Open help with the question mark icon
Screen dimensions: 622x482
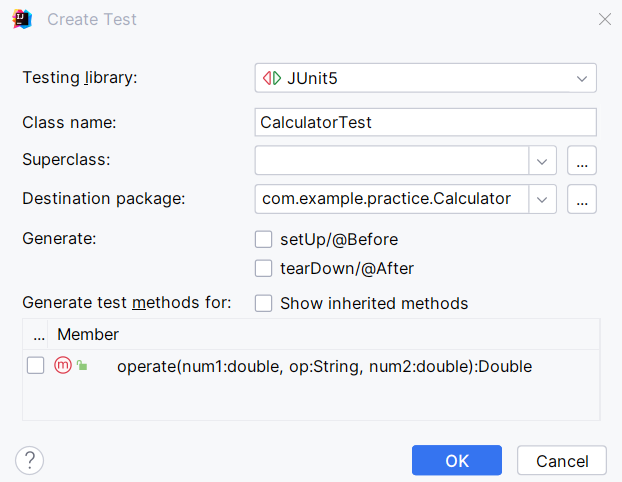coord(30,460)
